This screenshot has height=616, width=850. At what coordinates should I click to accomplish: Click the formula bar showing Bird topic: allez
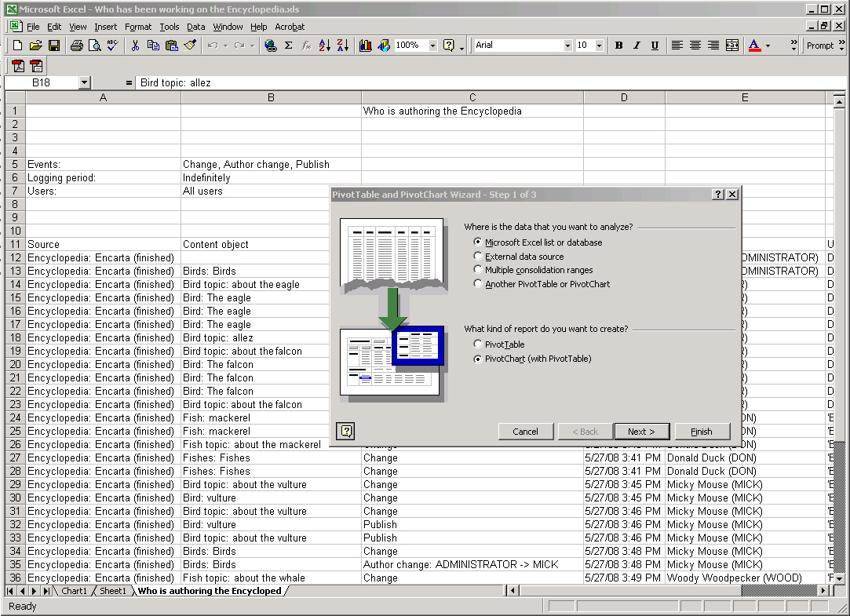(491, 83)
